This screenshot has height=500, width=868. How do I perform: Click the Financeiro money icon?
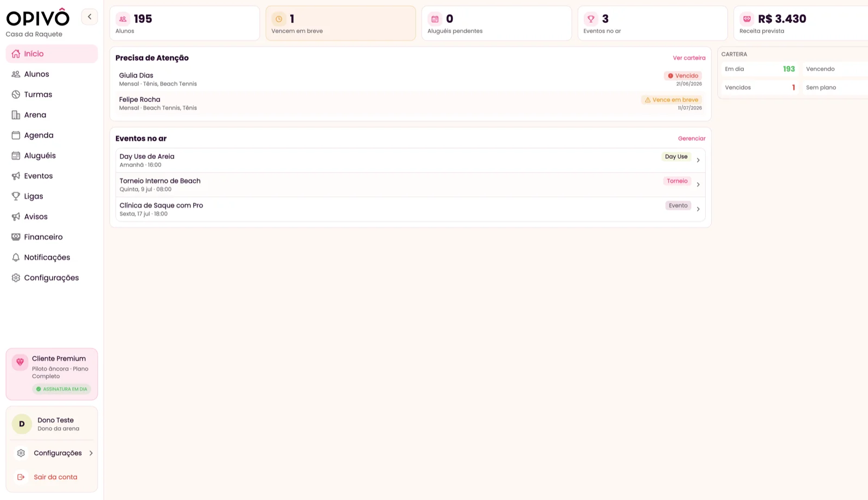16,237
